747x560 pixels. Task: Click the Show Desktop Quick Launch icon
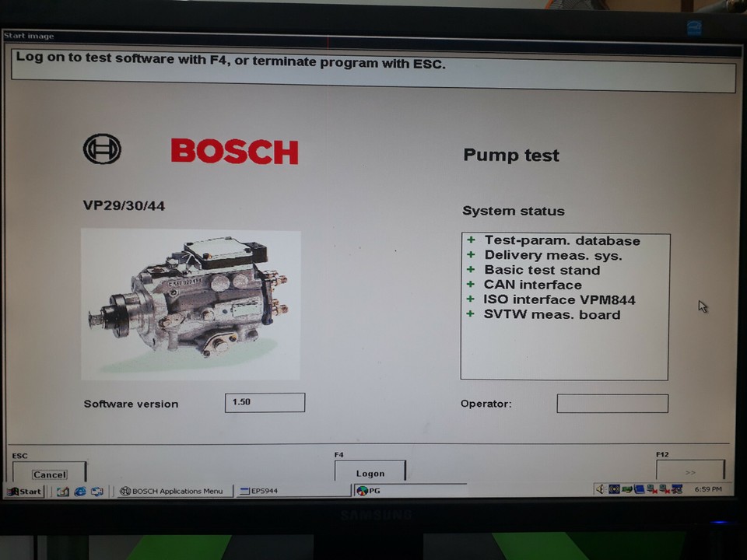pyautogui.click(x=62, y=491)
